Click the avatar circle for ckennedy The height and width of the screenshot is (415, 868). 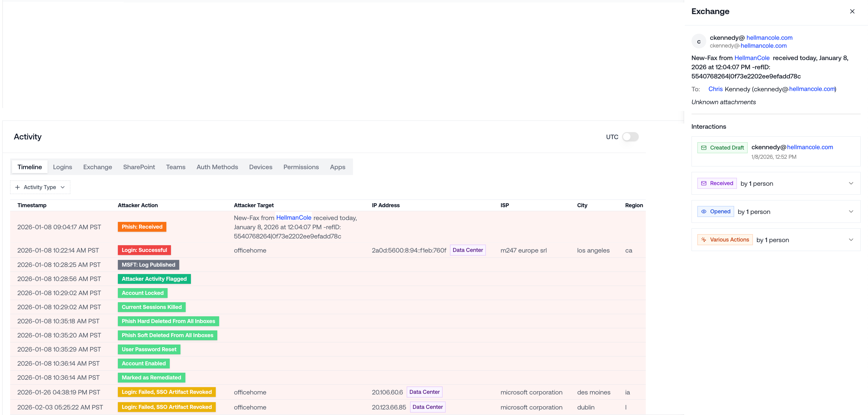(x=699, y=42)
